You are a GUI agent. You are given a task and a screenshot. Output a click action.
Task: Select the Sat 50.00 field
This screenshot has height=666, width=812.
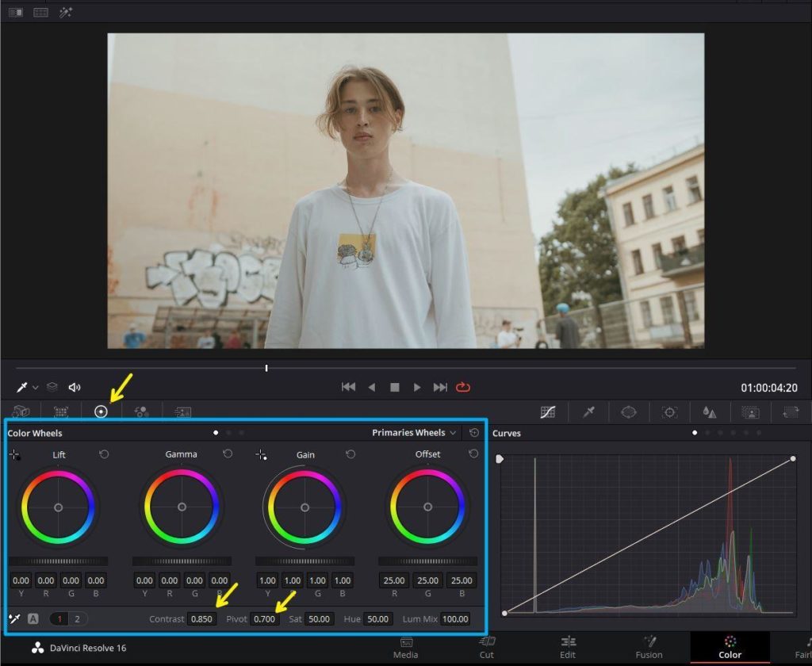319,619
